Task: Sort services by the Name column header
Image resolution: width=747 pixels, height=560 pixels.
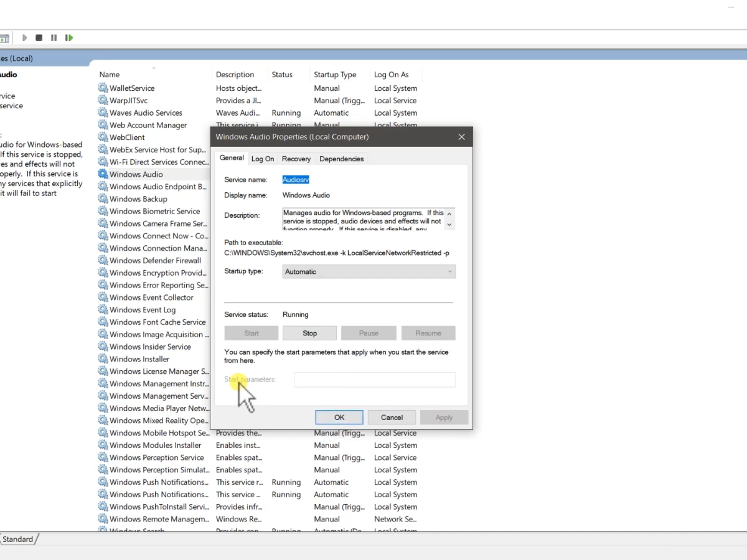Action: [110, 75]
